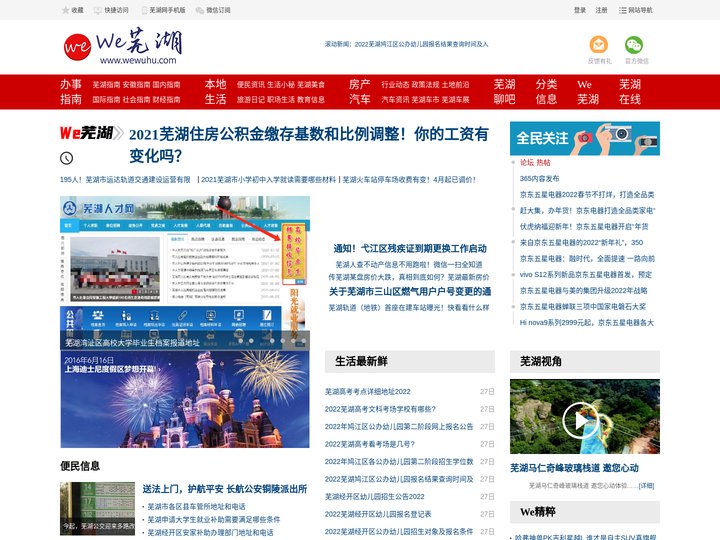Open 芜湖轨道（地铁）首座在建车站 link
The width and height of the screenshot is (720, 540).
point(409,308)
